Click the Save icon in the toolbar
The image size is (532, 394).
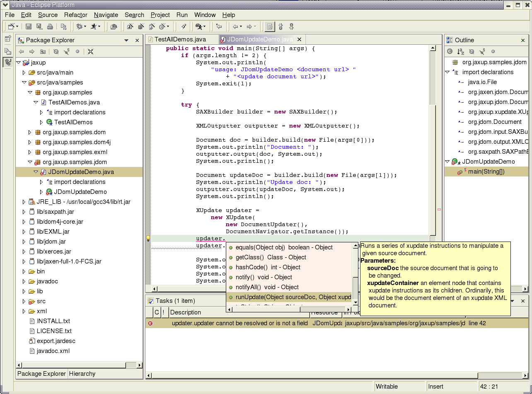pyautogui.click(x=29, y=27)
